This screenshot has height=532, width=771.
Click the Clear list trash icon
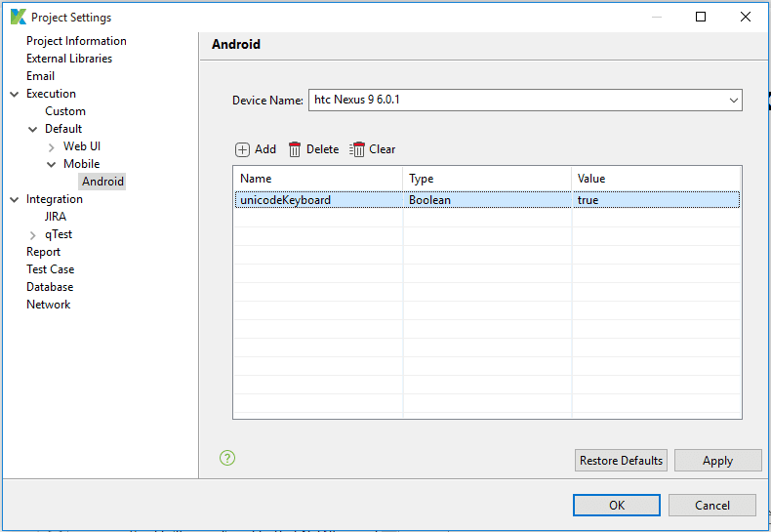(357, 149)
